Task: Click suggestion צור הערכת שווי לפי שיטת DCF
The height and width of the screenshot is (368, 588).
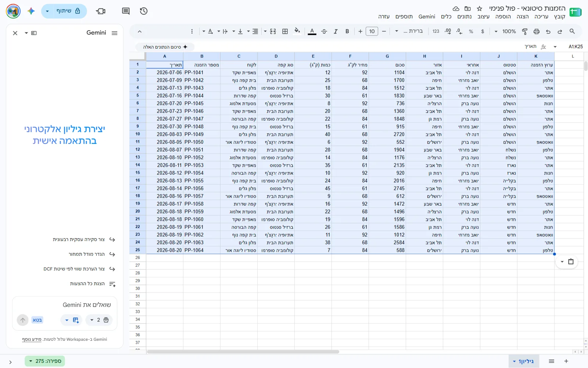Action: tap(79, 269)
